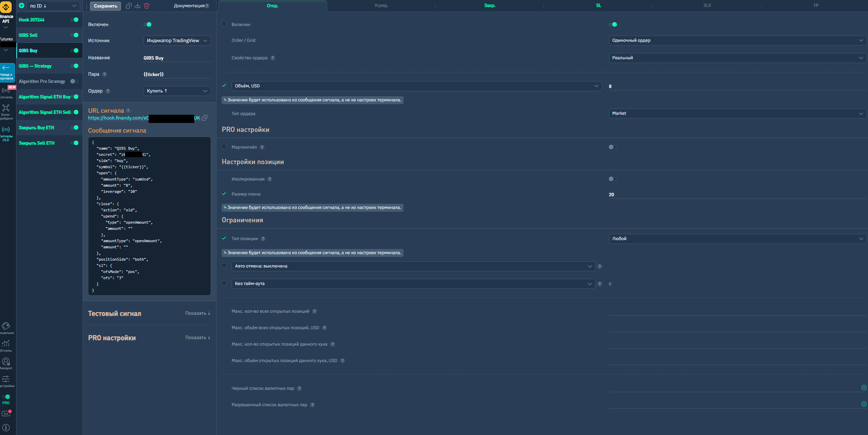Open the Тип ордера Market dropdown
The width and height of the screenshot is (868, 435).
(x=737, y=113)
